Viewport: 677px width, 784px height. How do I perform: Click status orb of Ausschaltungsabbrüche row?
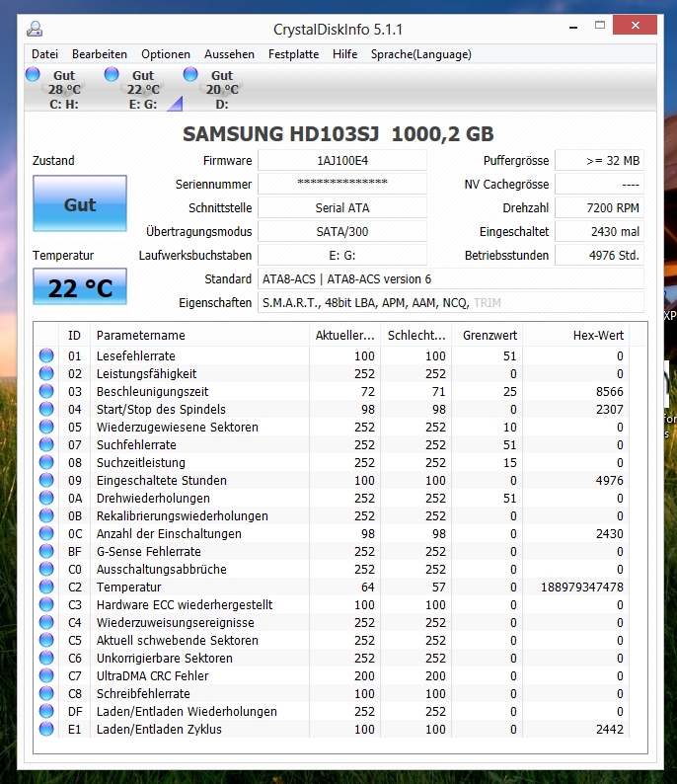46,569
